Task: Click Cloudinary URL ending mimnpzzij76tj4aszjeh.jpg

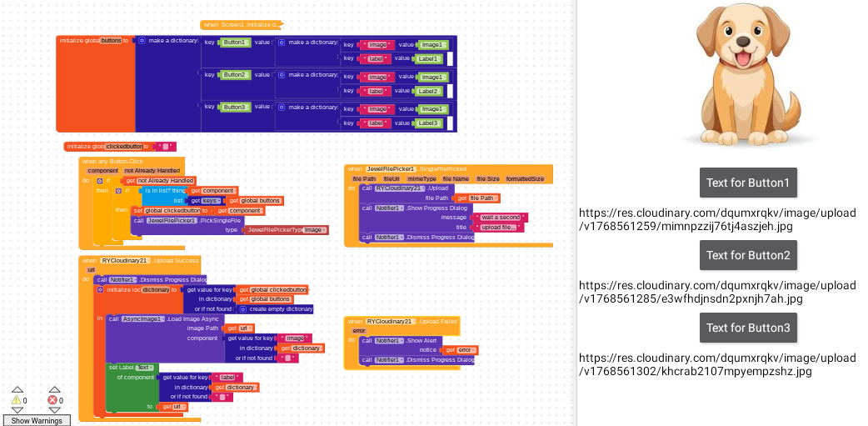Action: [x=717, y=219]
